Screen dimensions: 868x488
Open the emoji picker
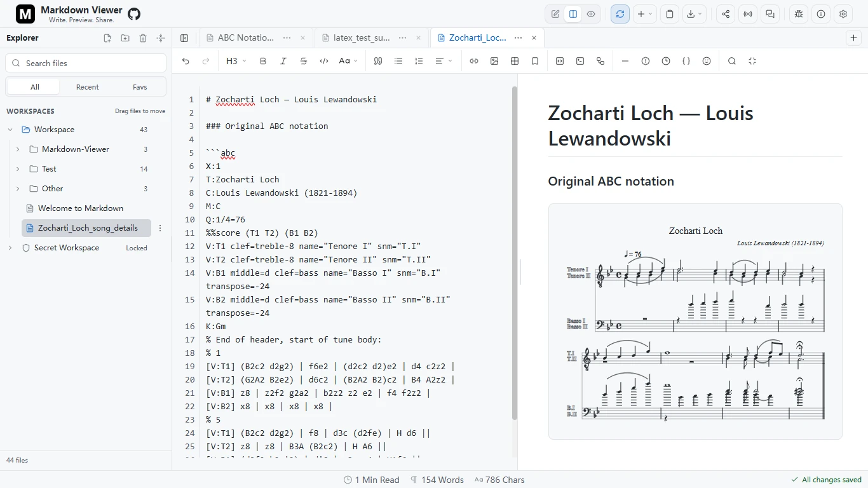point(707,61)
